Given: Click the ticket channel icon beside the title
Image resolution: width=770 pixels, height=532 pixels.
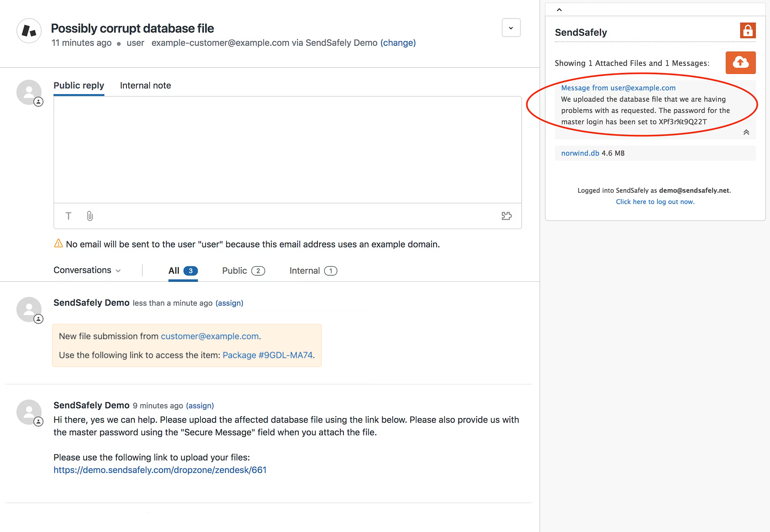Looking at the screenshot, I should point(29,30).
